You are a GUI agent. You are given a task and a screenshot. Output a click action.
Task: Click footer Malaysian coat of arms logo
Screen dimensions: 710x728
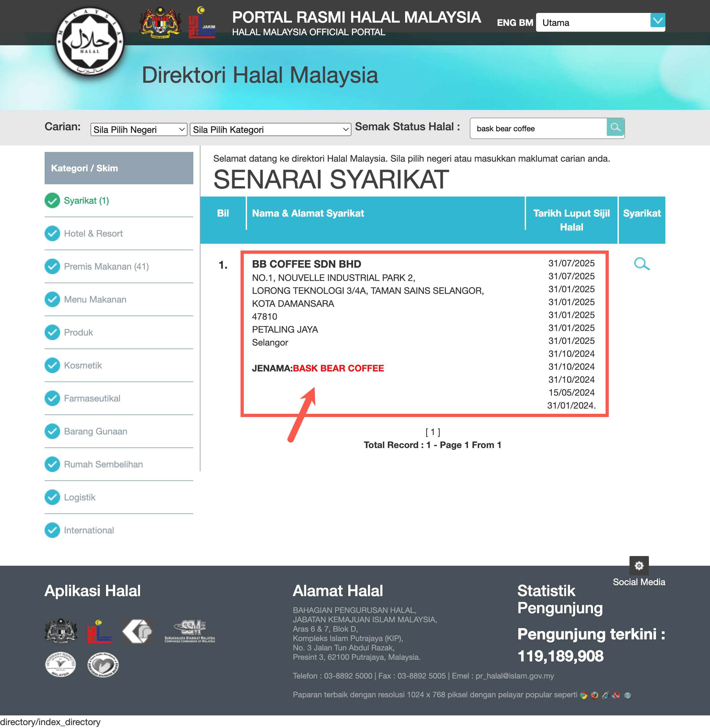pos(61,631)
